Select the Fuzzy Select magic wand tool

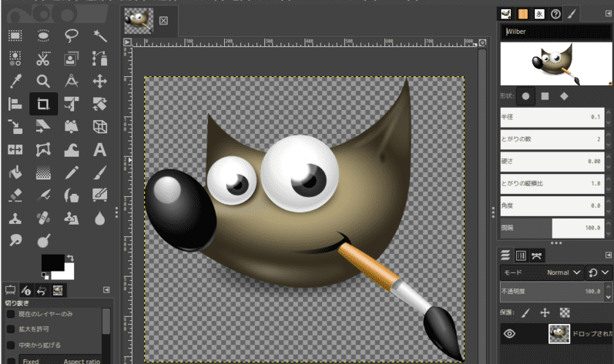pos(100,36)
